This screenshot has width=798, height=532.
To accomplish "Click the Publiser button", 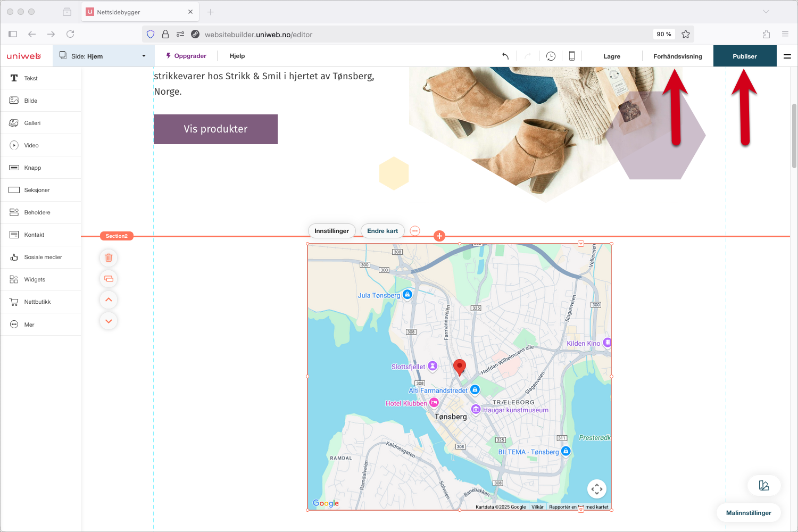I will click(745, 56).
